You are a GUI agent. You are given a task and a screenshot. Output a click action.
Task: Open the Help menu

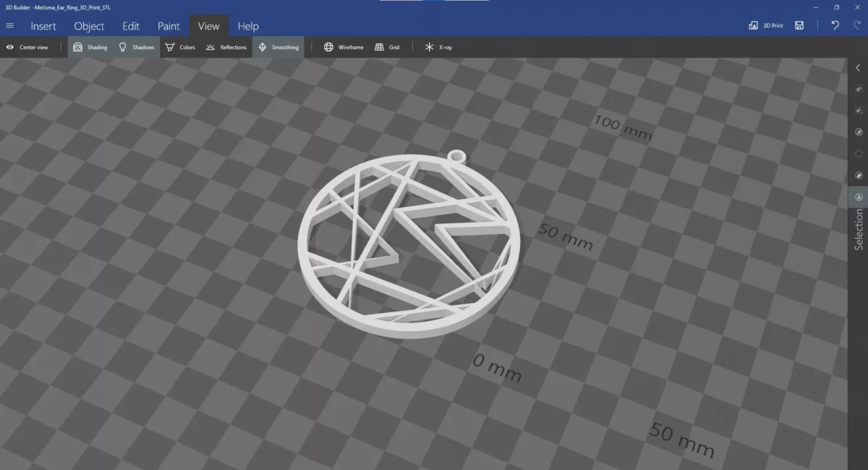tap(248, 26)
